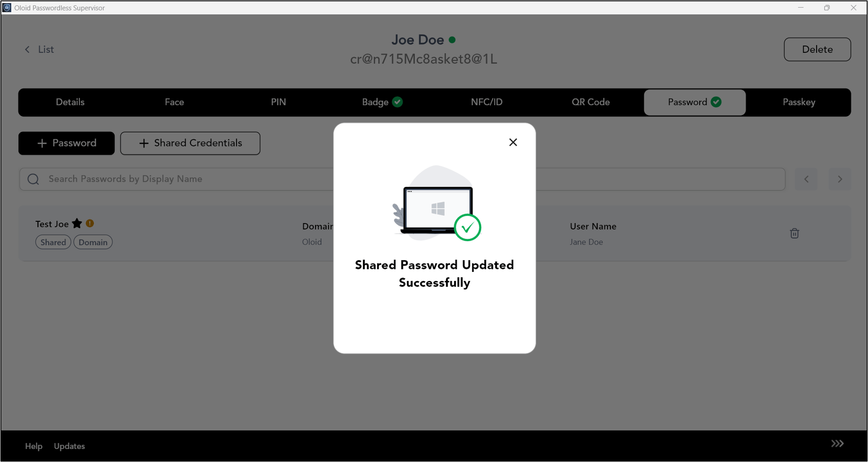Open Help in the footer
Screen dimensions: 868x462
(34, 446)
